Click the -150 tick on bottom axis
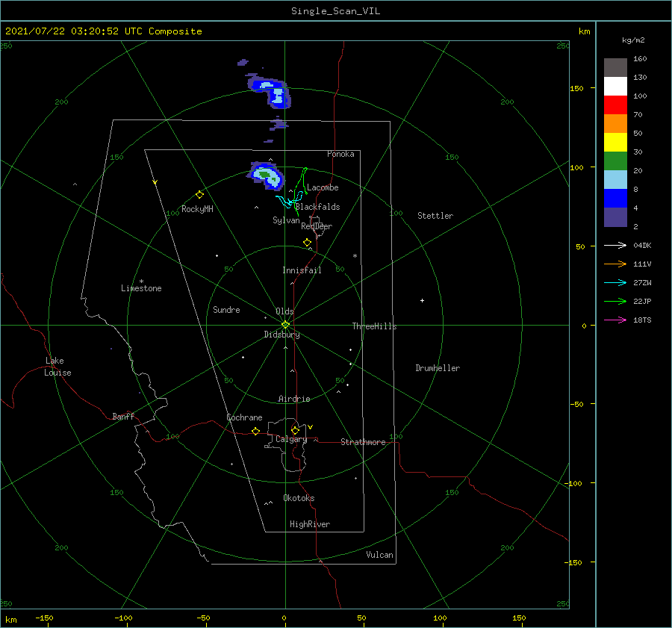Screen dimensions: 672x628 (44, 618)
